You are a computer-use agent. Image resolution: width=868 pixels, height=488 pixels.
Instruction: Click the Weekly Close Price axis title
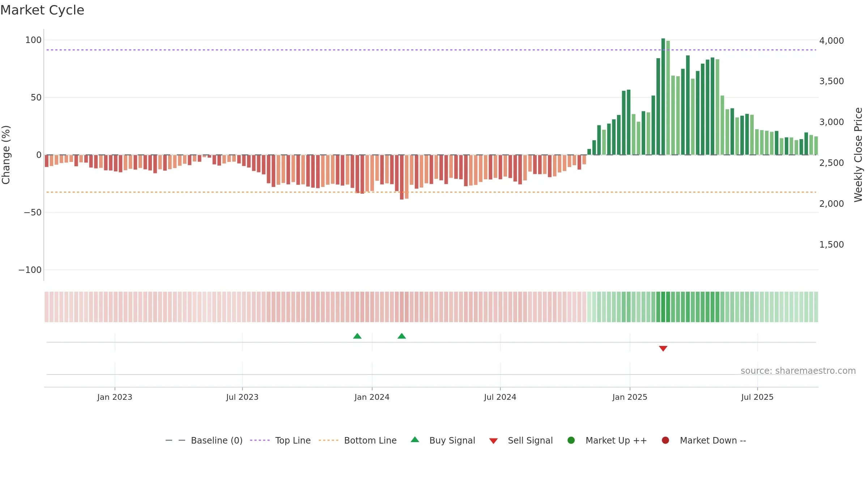pyautogui.click(x=858, y=155)
